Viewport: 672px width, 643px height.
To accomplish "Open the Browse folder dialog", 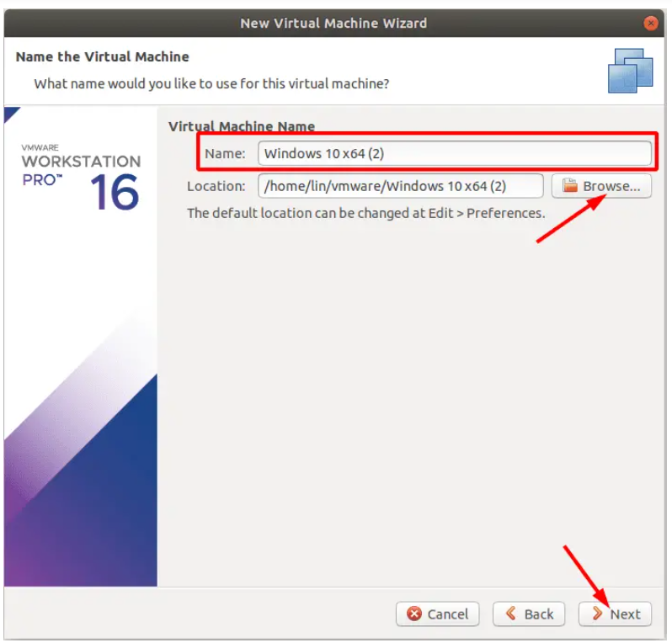I will 601,186.
